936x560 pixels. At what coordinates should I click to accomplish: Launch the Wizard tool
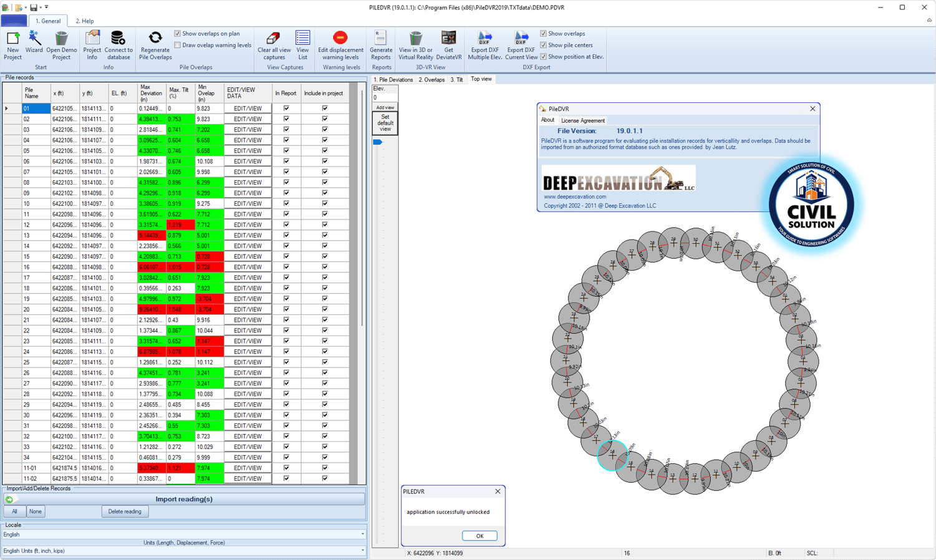point(34,42)
